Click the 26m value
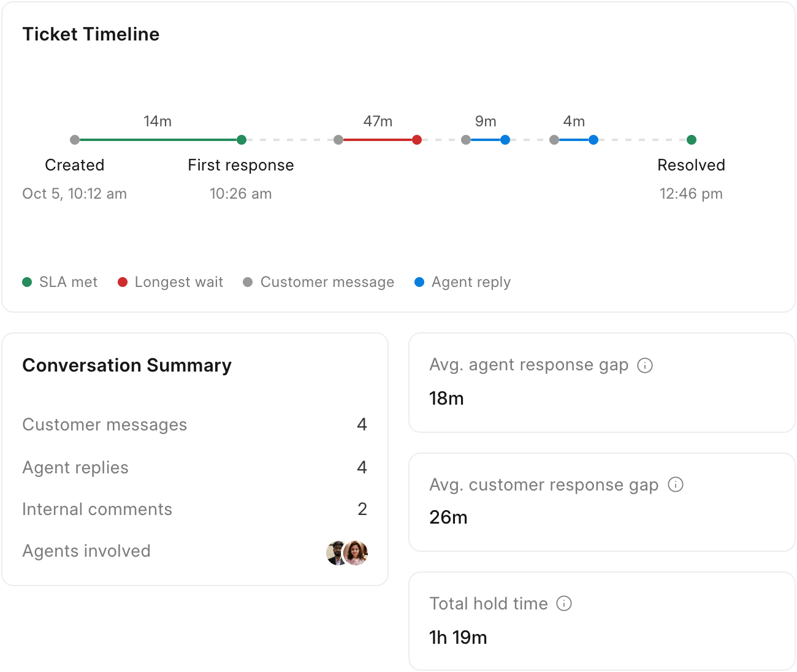The image size is (797, 672). point(448,517)
